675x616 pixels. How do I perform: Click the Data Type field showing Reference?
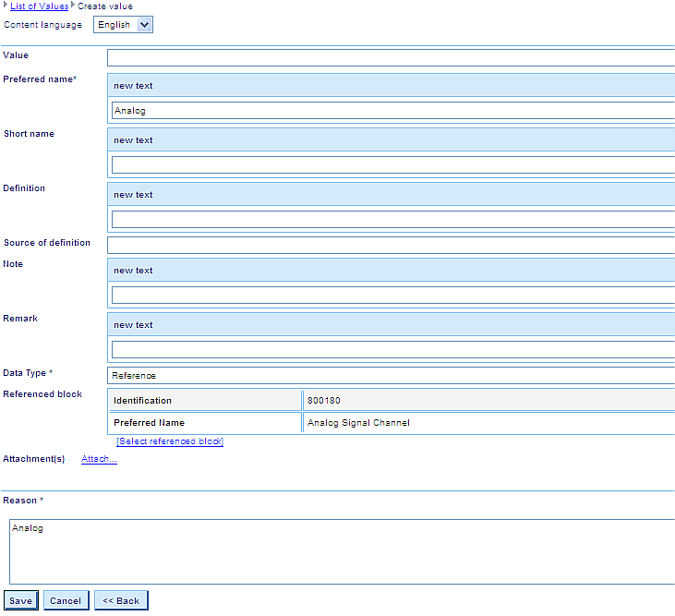(x=392, y=375)
